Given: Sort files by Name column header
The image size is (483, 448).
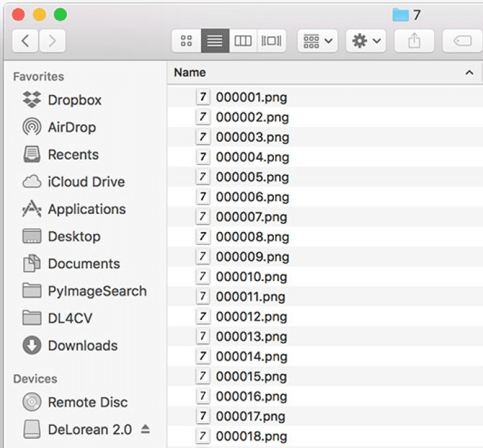Looking at the screenshot, I should (190, 72).
